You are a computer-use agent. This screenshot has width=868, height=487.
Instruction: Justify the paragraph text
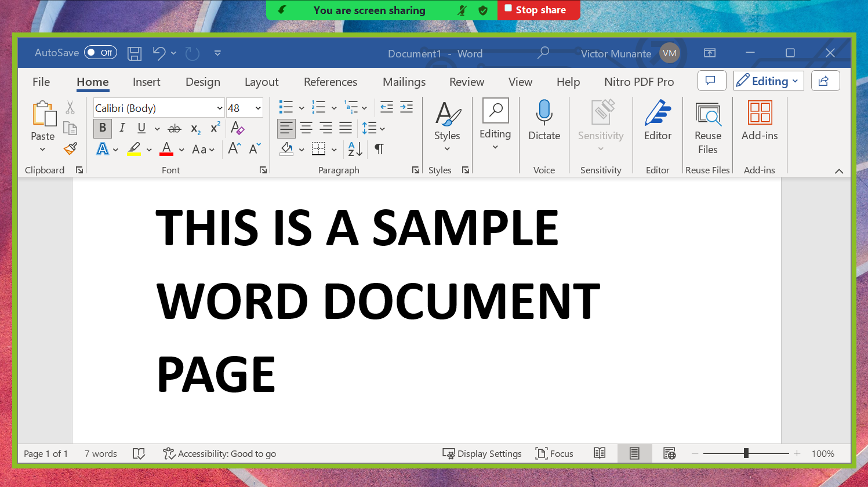coord(346,128)
